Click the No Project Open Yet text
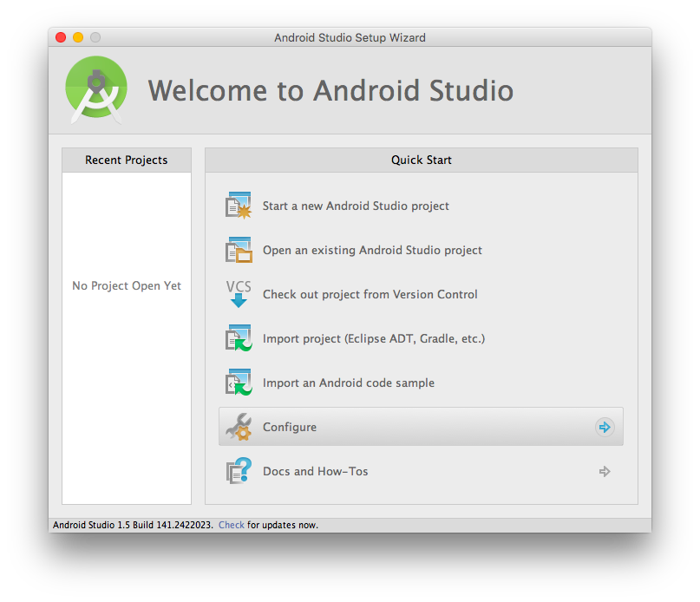 tap(127, 285)
